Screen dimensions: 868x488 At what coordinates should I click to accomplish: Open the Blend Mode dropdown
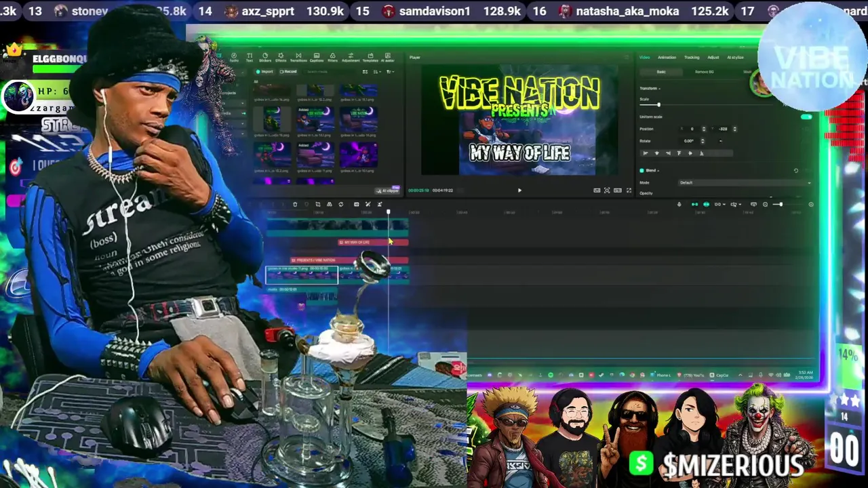click(745, 182)
